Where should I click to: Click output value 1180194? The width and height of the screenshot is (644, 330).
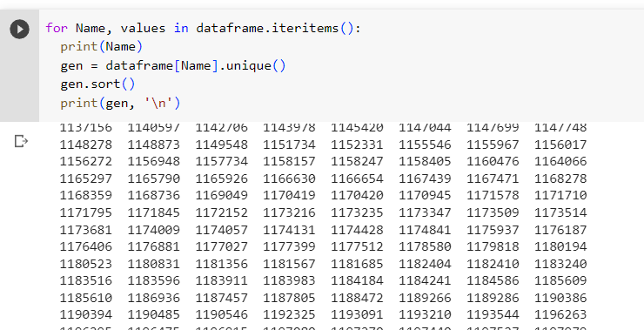pos(560,246)
